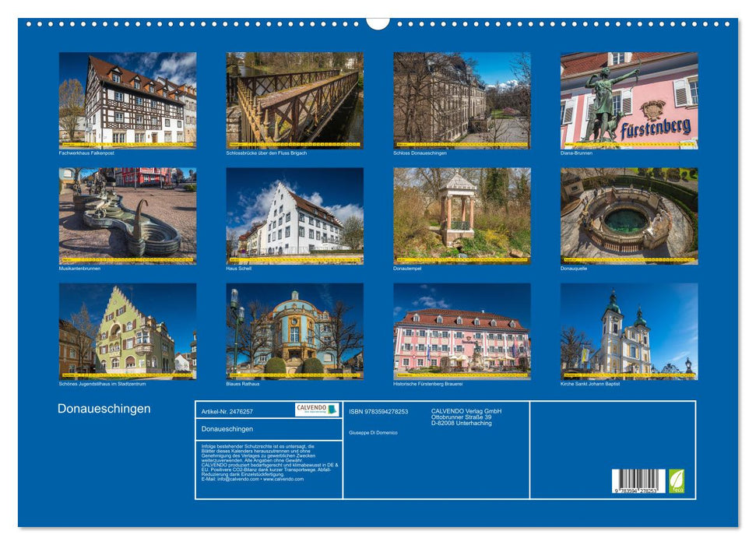The image size is (756, 545).
Task: Click the Historische Fürstenberg Brauerei caption
Action: click(428, 384)
